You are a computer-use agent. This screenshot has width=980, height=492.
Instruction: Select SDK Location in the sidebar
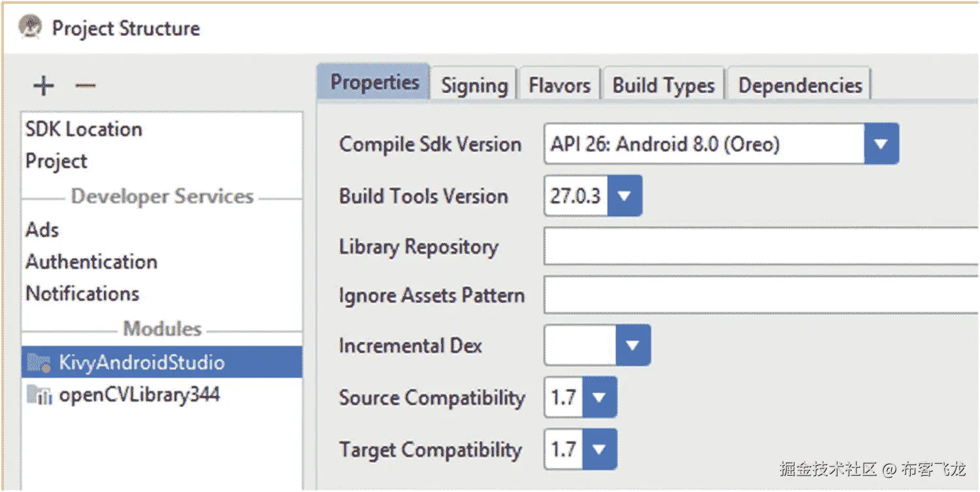coord(84,129)
